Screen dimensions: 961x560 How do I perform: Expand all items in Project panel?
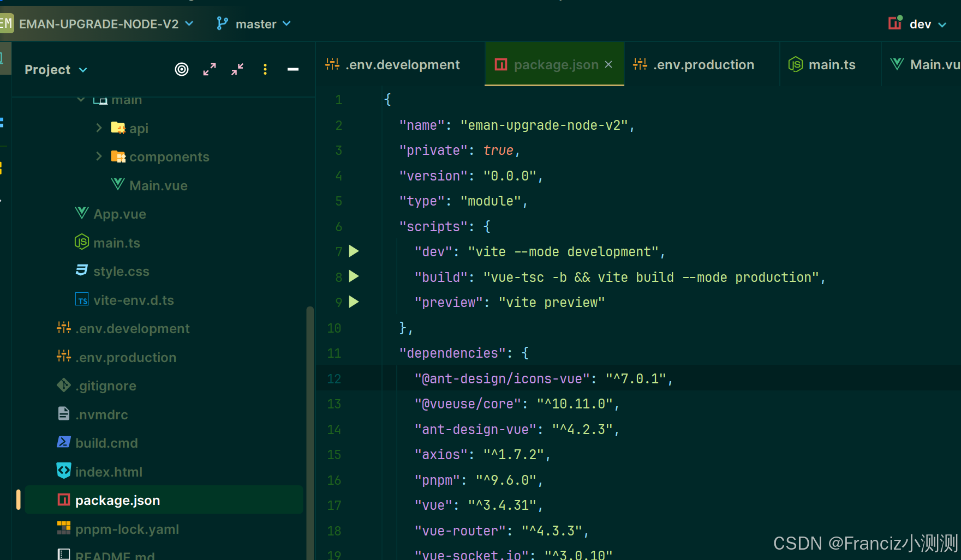(x=210, y=69)
